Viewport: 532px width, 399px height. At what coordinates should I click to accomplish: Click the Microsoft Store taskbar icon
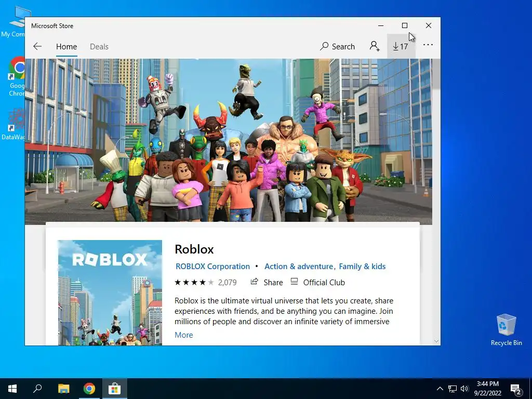[x=115, y=389]
